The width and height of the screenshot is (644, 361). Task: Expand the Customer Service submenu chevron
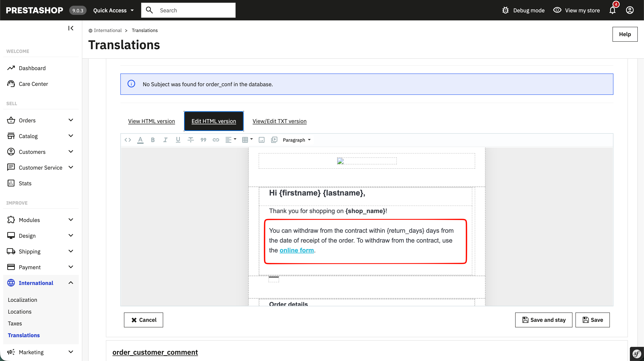[71, 167]
